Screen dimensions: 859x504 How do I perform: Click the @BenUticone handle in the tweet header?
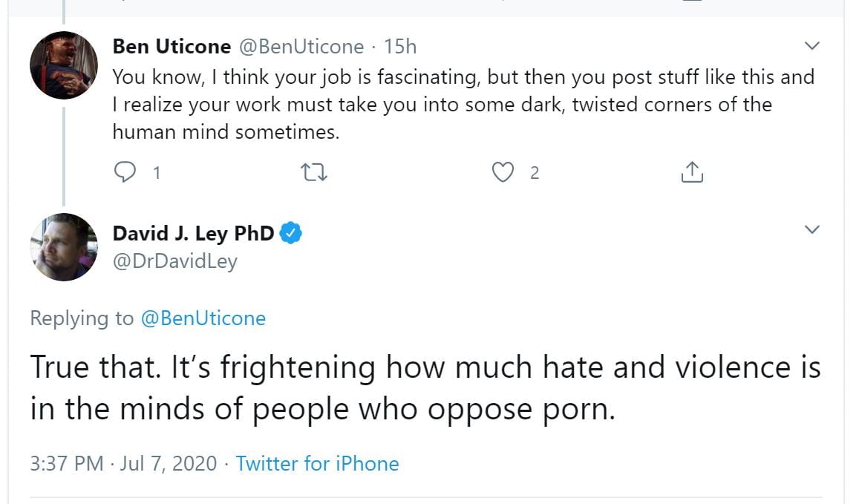point(301,47)
